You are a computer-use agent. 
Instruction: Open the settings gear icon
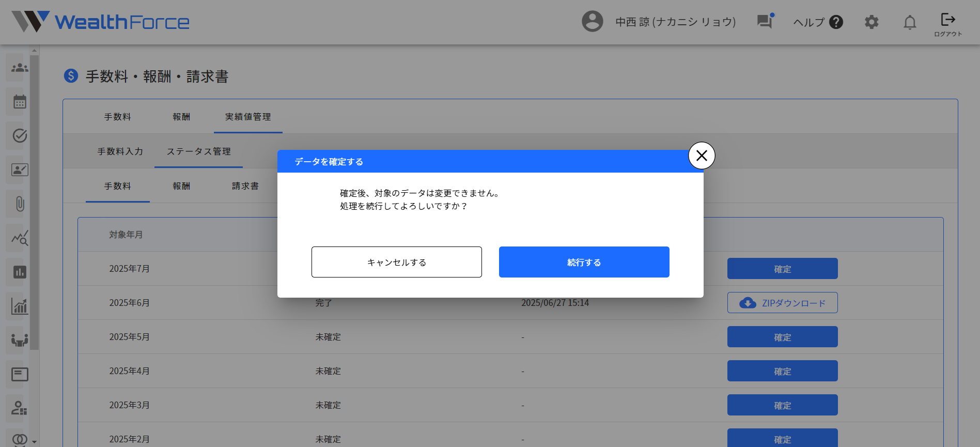tap(872, 22)
